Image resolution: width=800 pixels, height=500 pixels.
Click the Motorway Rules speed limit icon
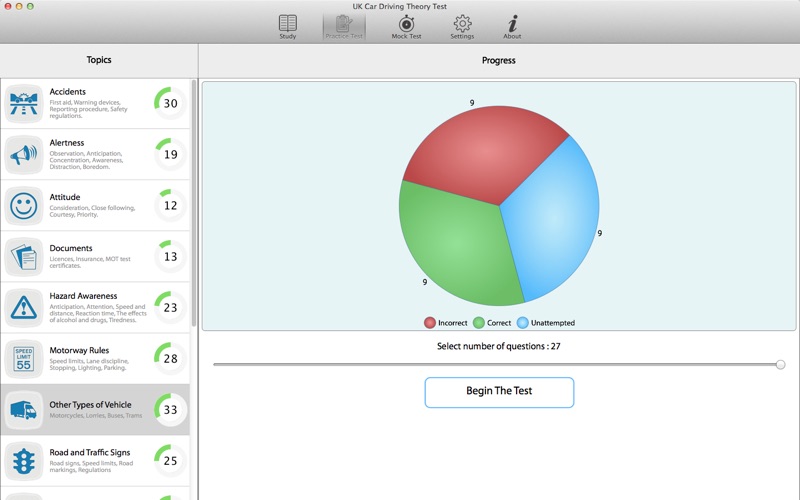point(23,359)
